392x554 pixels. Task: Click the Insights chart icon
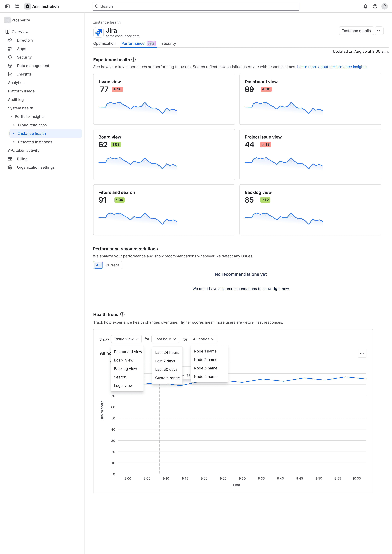(10, 74)
